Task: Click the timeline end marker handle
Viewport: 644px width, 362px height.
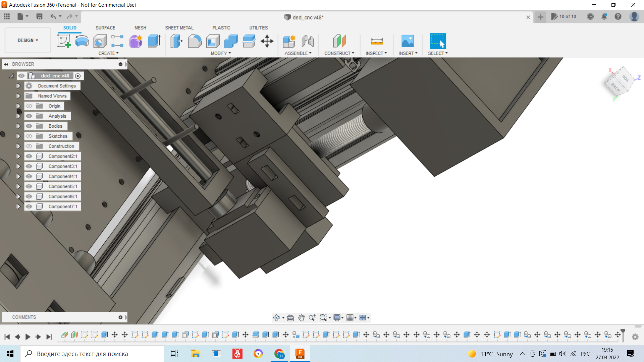Action: tap(623, 332)
